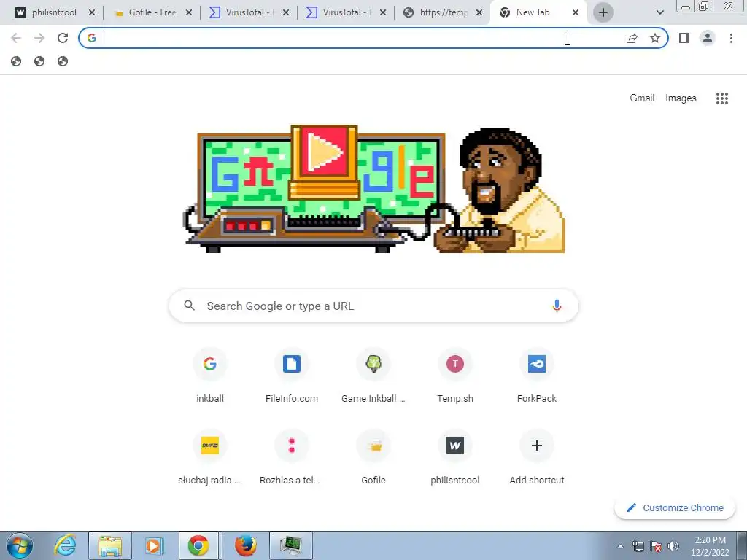Image resolution: width=747 pixels, height=560 pixels.
Task: Open the Windows Start menu
Action: [x=20, y=545]
